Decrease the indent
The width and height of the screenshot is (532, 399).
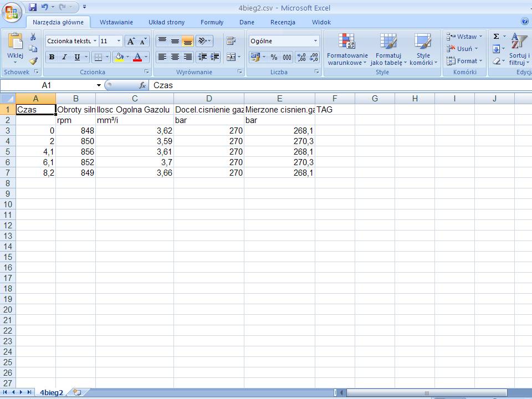point(203,57)
